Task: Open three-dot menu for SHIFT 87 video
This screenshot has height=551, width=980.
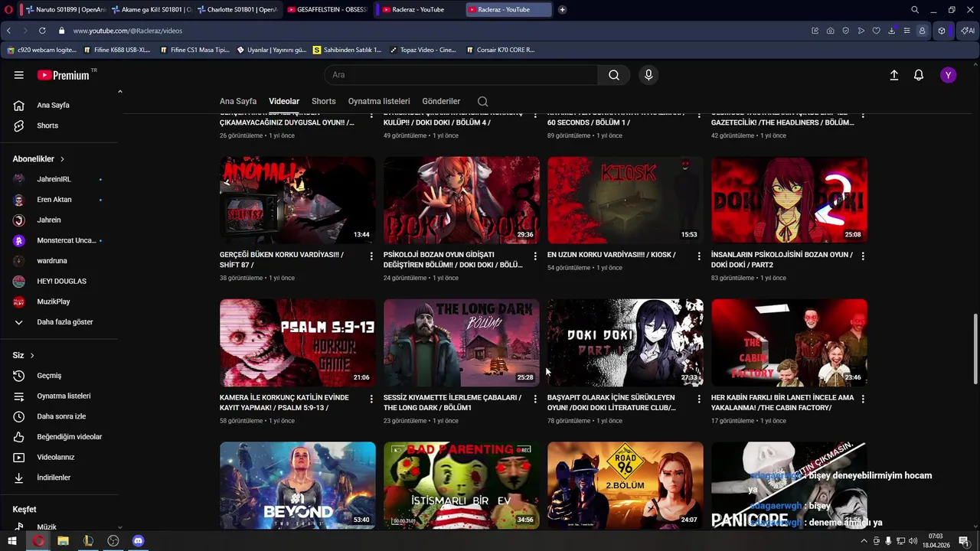Action: click(x=371, y=256)
